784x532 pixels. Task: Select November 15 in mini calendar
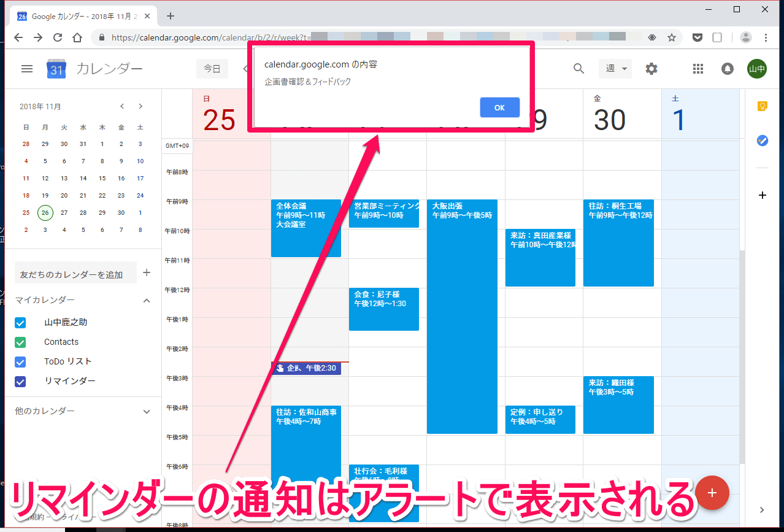pyautogui.click(x=102, y=178)
